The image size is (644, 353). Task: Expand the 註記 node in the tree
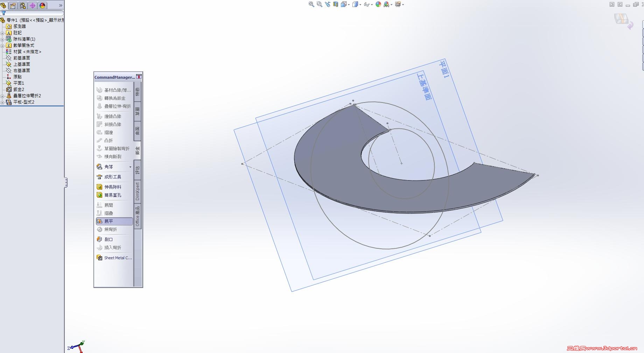coord(2,33)
